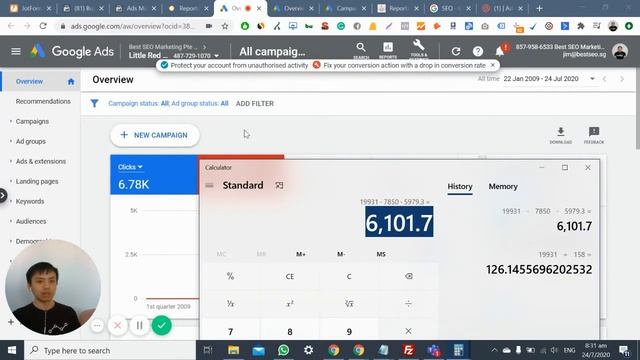Click the Chrome address bar
Image resolution: width=640 pixels, height=360 pixels.
[133, 26]
